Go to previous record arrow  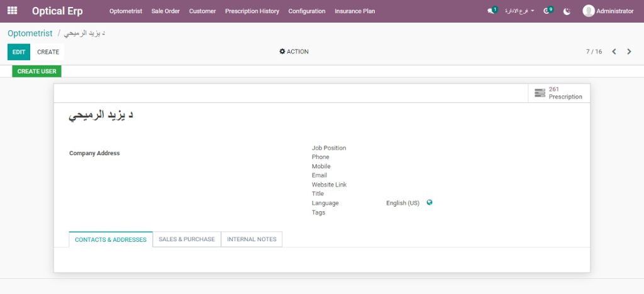pyautogui.click(x=614, y=52)
